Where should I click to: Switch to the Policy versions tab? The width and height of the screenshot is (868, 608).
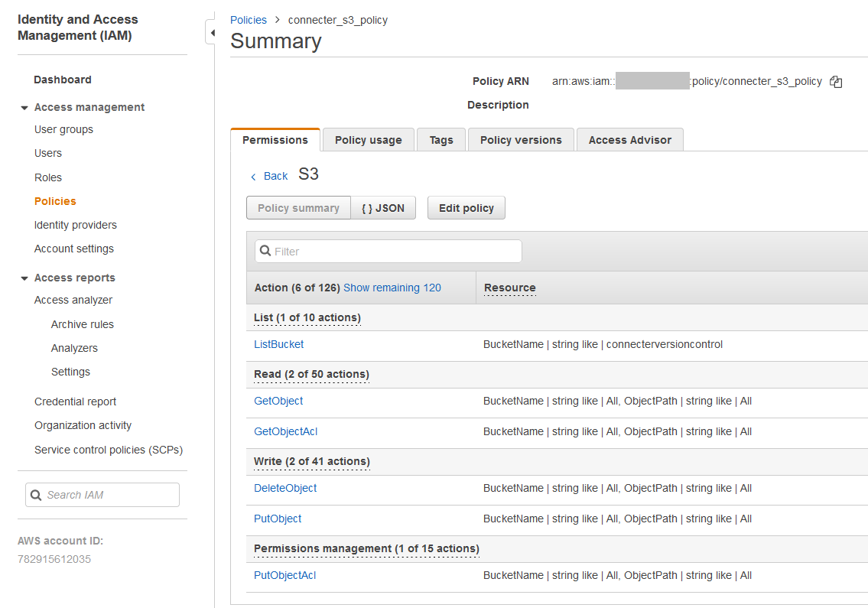(521, 139)
